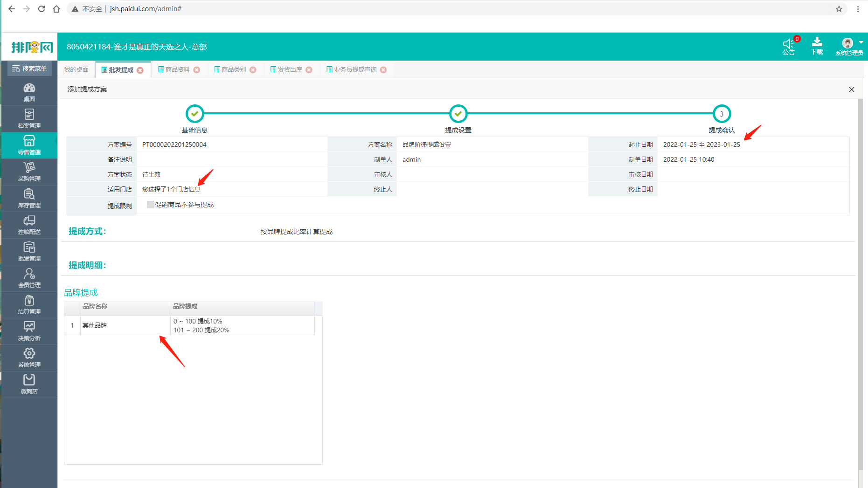Toggle 促销商品不参与提成 checkbox

[150, 205]
